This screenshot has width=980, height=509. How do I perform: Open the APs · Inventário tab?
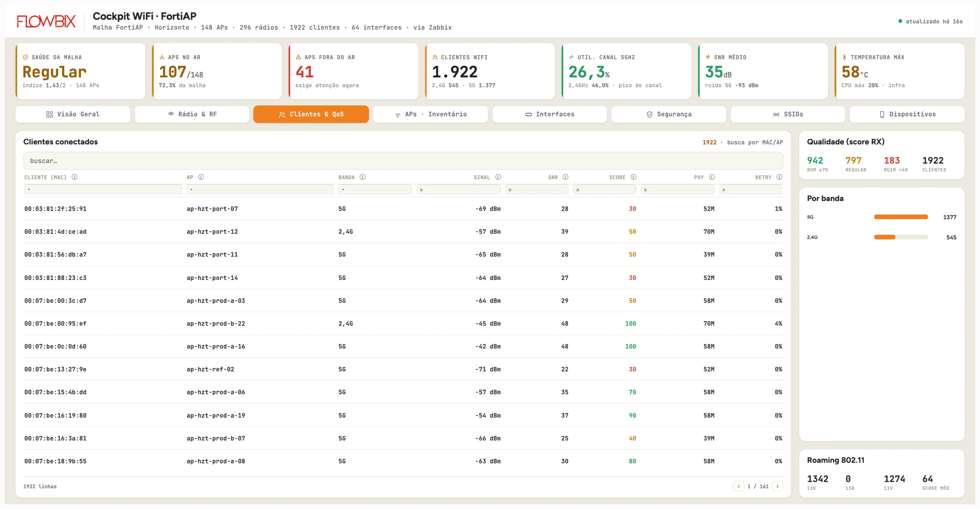[431, 114]
